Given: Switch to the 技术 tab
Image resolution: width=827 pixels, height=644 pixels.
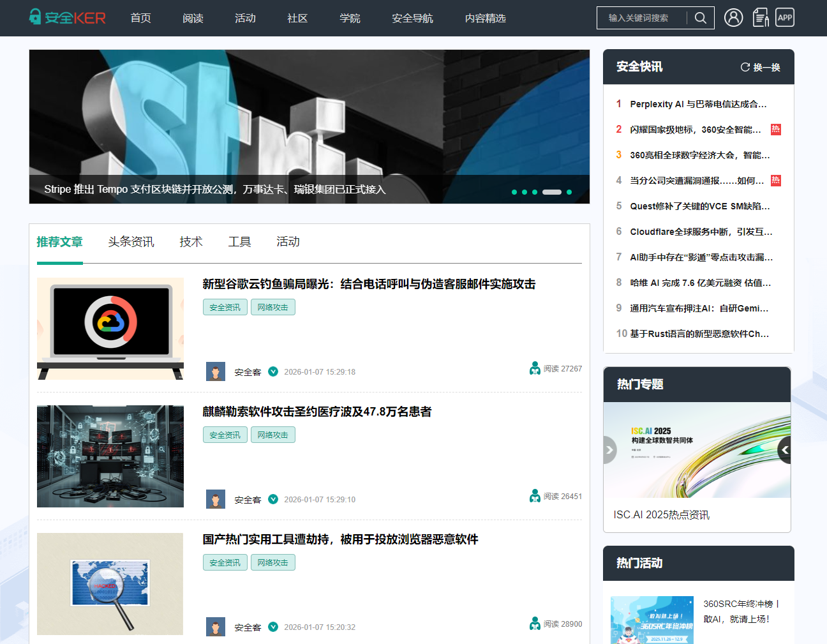Looking at the screenshot, I should coord(191,242).
